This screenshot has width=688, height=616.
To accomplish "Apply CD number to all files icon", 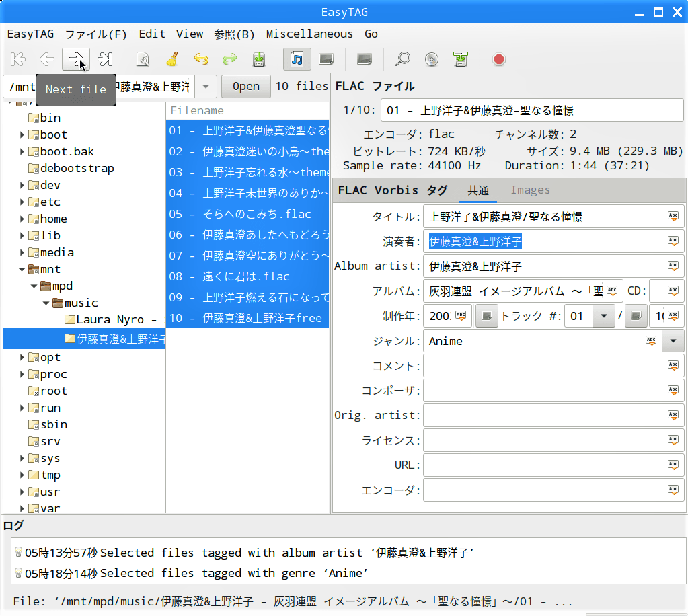I will [673, 291].
